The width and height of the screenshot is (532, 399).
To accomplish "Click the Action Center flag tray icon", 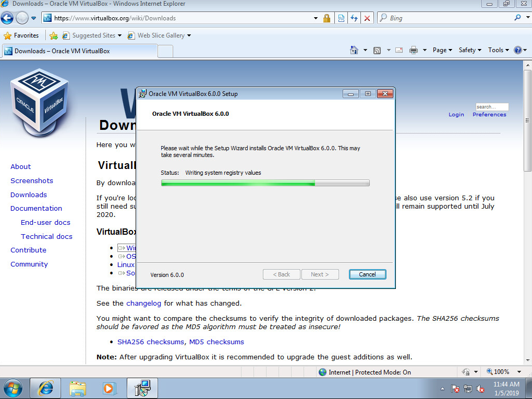I will click(x=455, y=389).
